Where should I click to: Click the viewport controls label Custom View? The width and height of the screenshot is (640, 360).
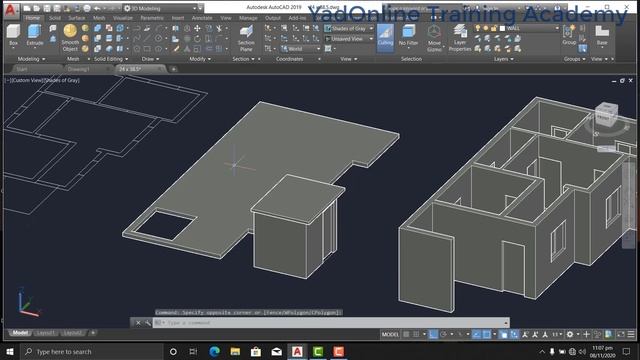click(x=26, y=80)
